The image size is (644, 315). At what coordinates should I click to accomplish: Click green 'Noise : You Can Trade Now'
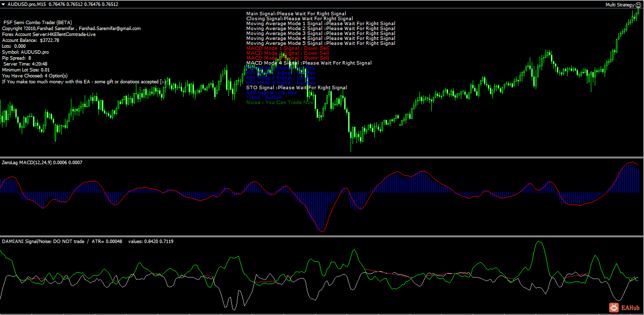280,103
